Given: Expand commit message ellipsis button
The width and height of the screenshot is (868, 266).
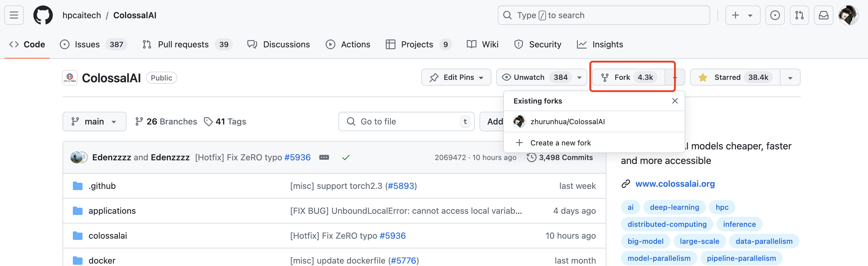Looking at the screenshot, I should point(324,157).
